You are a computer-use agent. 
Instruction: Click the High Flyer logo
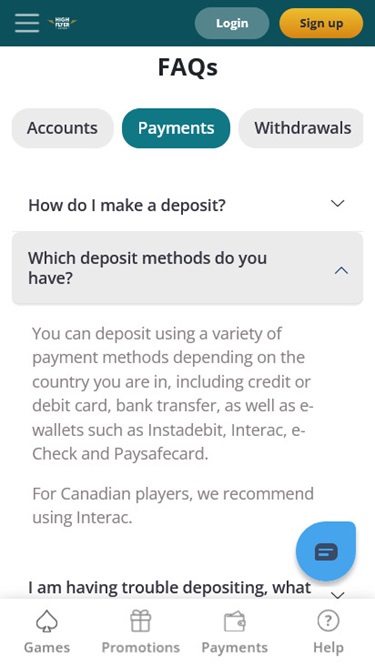point(62,23)
